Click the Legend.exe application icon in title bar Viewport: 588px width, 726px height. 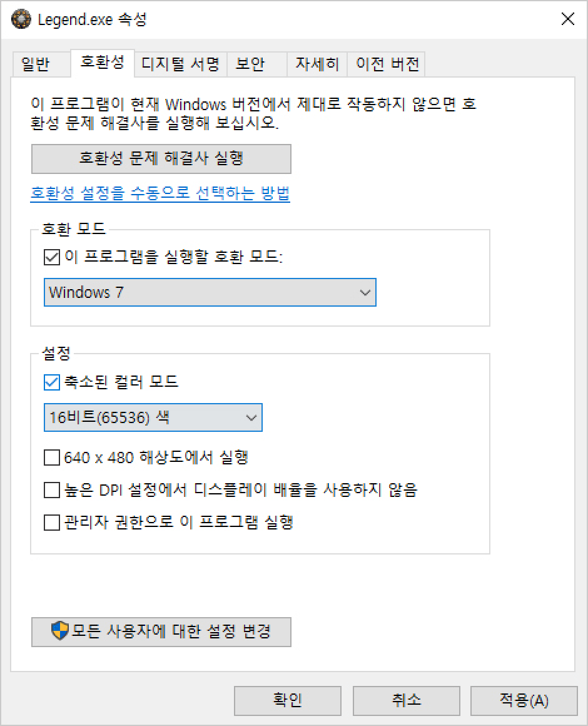pos(21,19)
